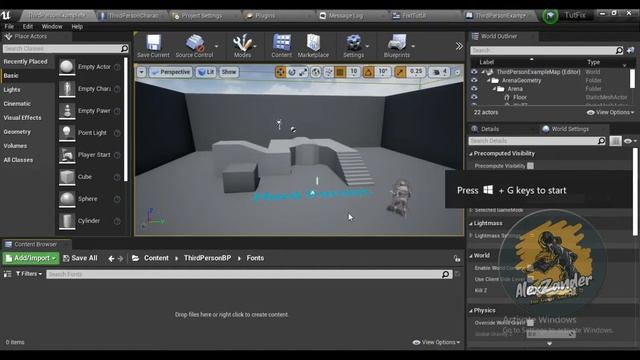
Task: Open World Outliner View Options dropdown
Action: [611, 112]
